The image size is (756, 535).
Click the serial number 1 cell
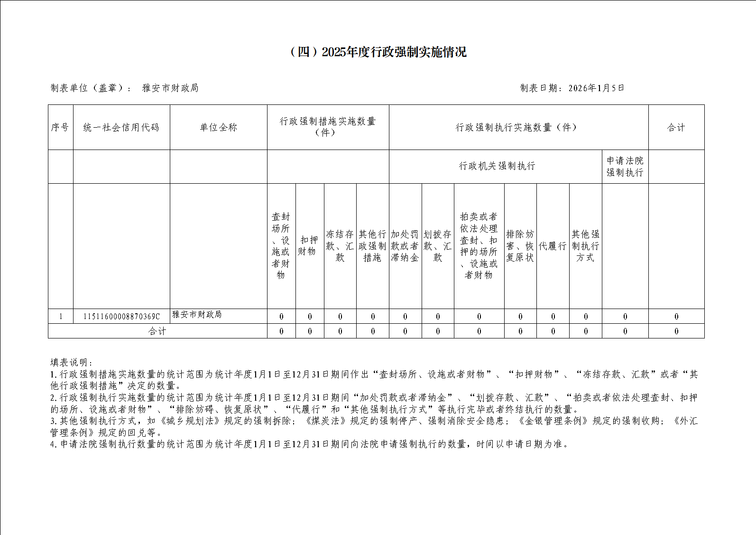(61, 317)
